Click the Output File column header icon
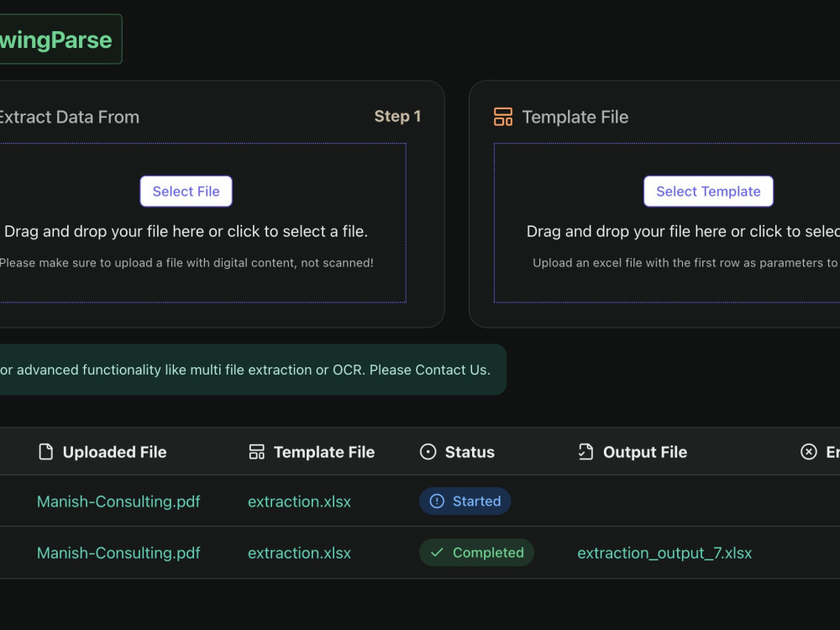840x630 pixels. [x=585, y=452]
